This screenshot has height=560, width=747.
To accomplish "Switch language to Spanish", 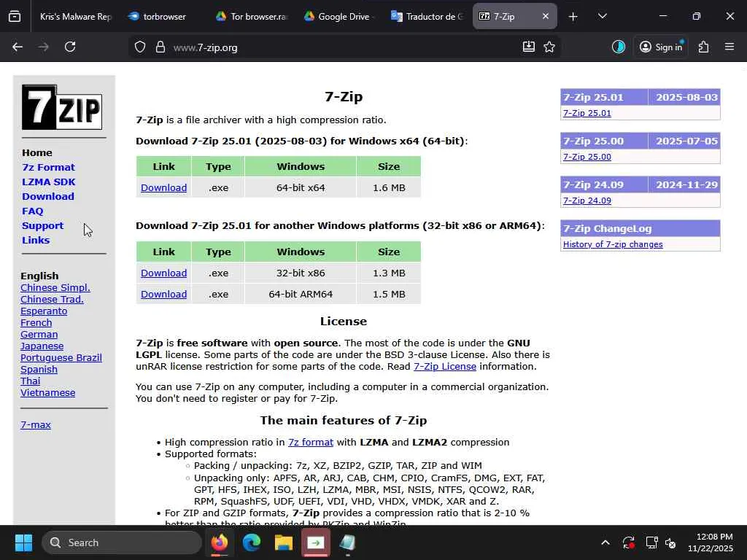I will (x=39, y=370).
